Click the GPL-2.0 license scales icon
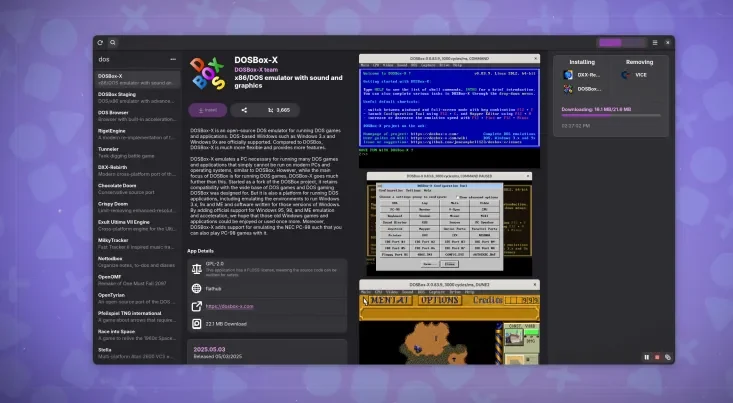Viewport: 733px width, 403px height. [x=197, y=269]
